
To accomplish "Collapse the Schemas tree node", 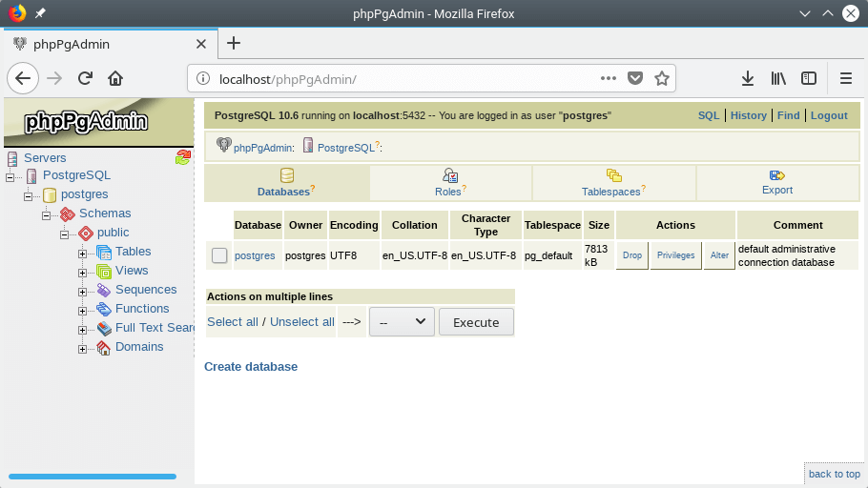I will coord(47,214).
